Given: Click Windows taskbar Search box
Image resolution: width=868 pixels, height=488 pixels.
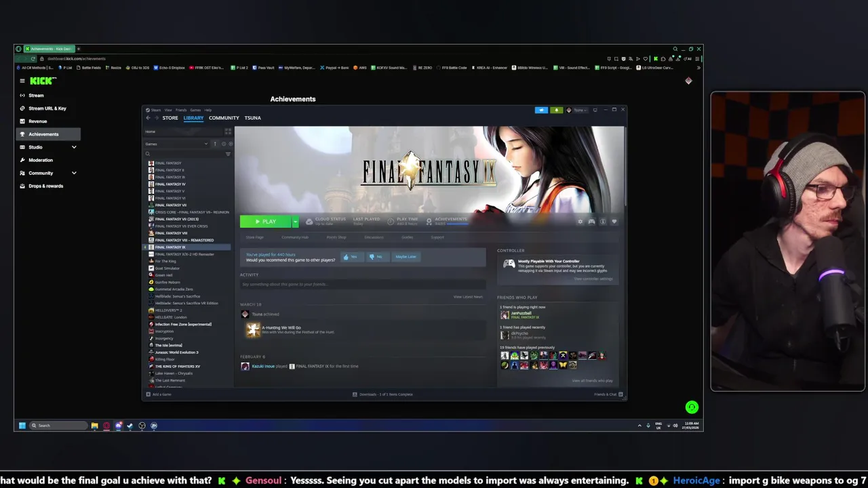Looking at the screenshot, I should click(58, 426).
